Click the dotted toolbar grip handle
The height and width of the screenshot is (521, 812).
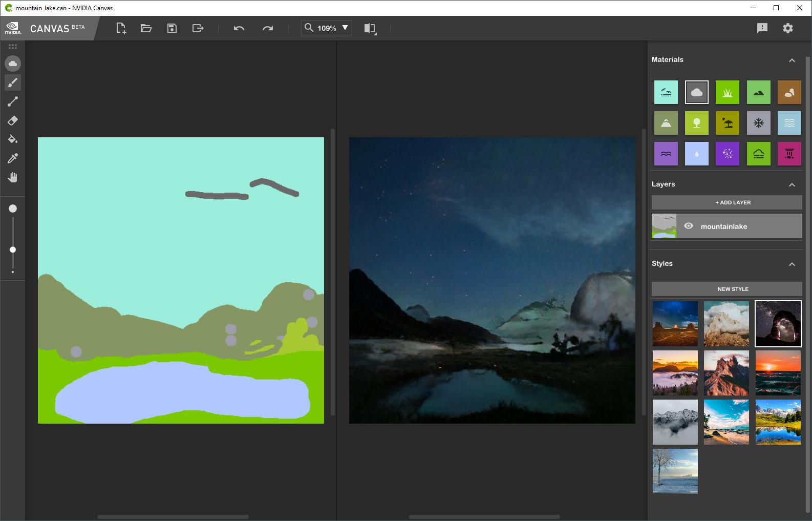(x=13, y=47)
